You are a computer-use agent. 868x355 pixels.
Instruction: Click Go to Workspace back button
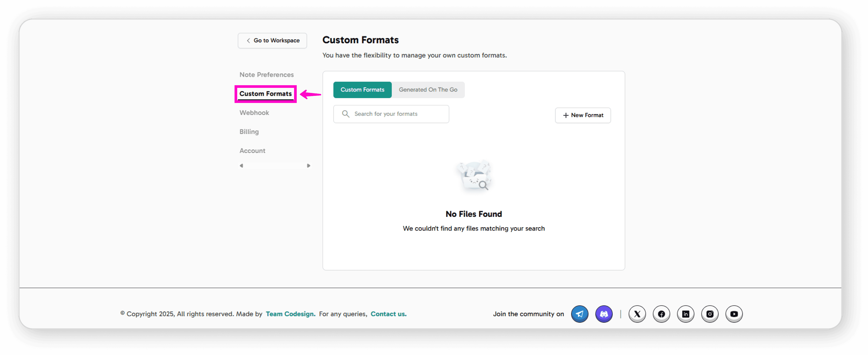(272, 40)
